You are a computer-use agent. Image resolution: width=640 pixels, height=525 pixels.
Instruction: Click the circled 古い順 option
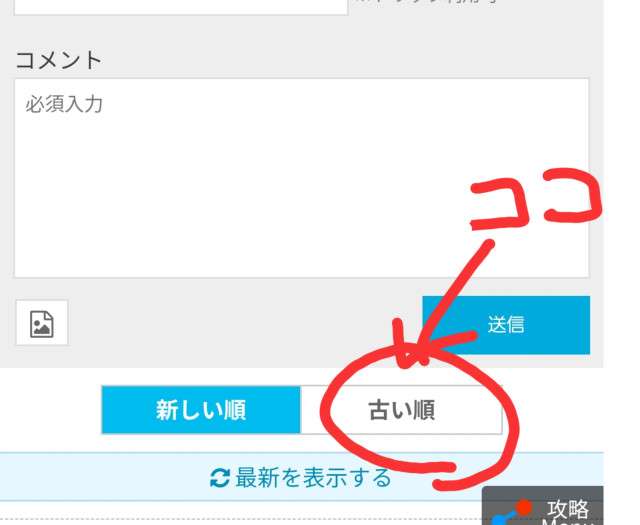(x=402, y=410)
